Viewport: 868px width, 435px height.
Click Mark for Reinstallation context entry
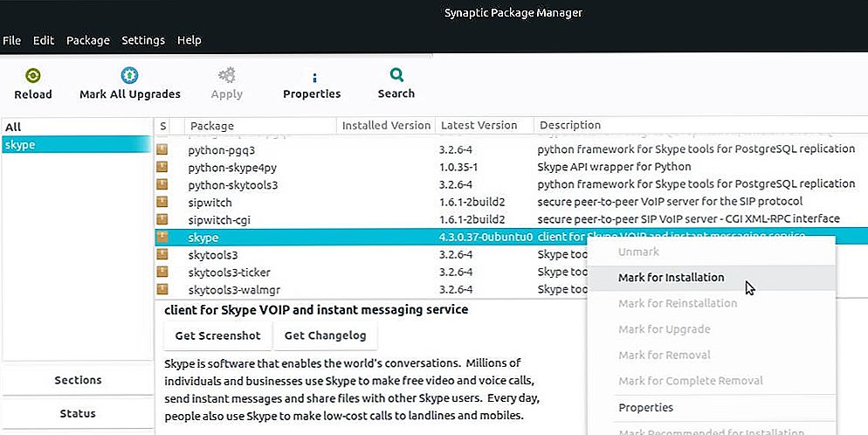pos(710,303)
